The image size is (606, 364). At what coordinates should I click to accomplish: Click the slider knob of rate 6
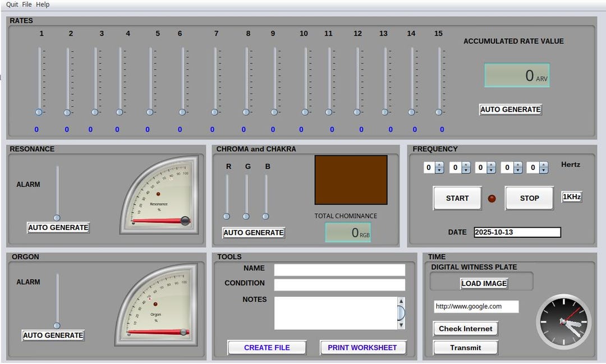coord(182,112)
